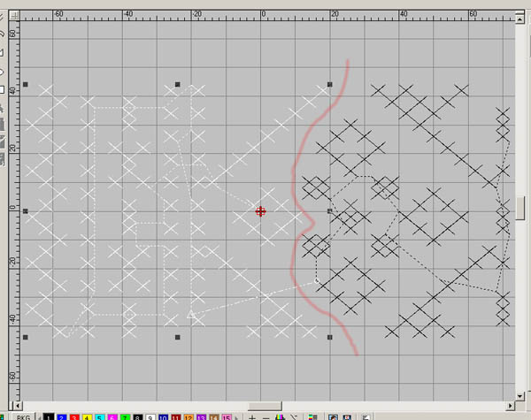Add a color with the plus icon

coord(252,417)
